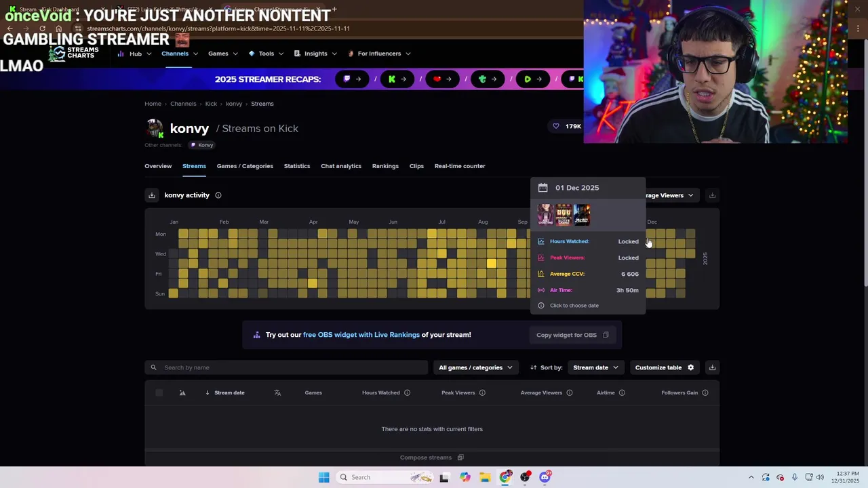Screen dimensions: 868x488
Task: Show Hours Watched column info tooltip
Action: tap(408, 392)
